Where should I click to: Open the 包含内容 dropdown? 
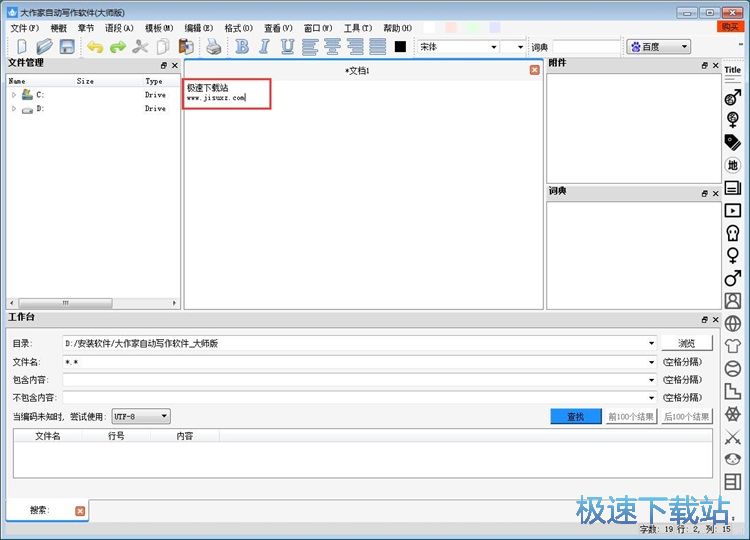tap(651, 380)
